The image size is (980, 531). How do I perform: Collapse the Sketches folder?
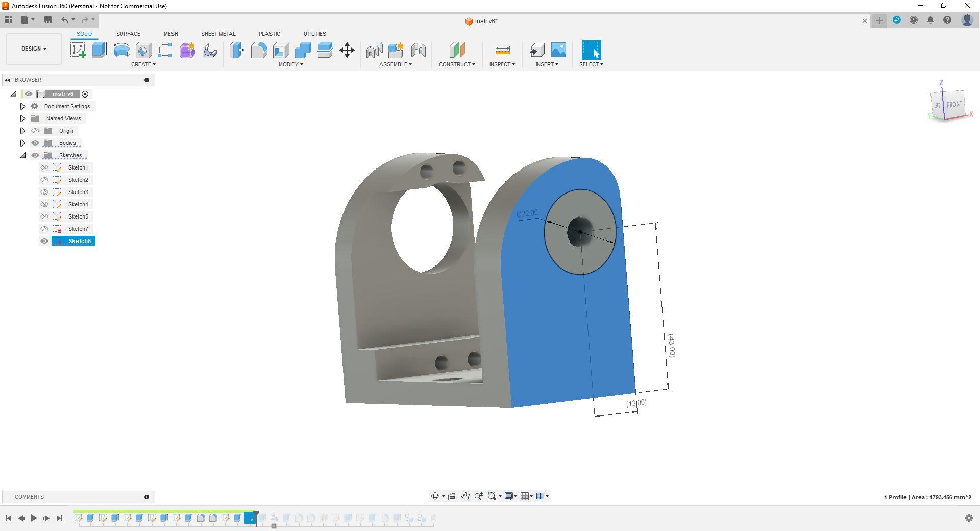[22, 155]
